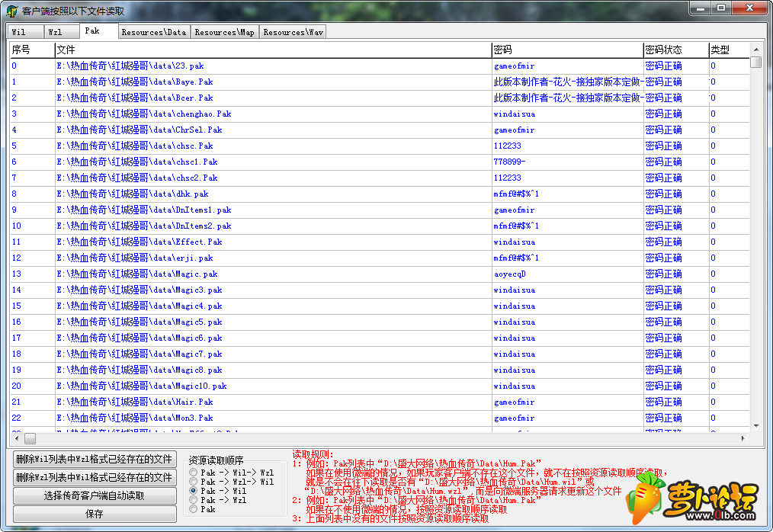Open the Resources\Data tab

pyautogui.click(x=154, y=32)
